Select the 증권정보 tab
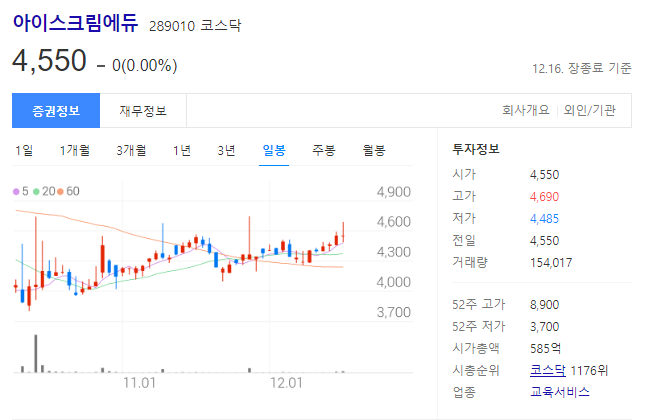 point(56,111)
